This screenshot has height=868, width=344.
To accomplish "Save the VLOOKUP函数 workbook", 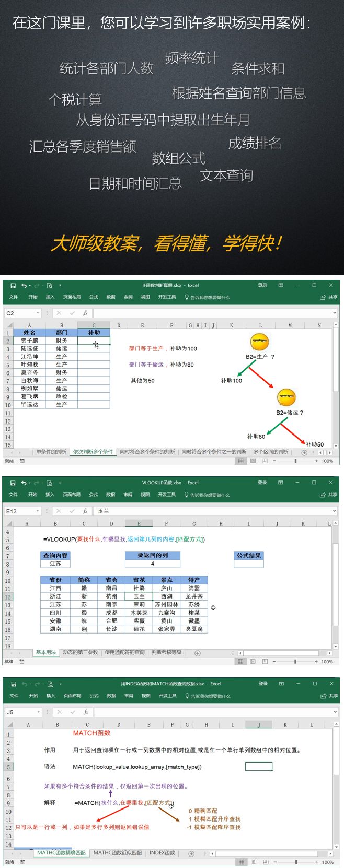I will click(x=13, y=483).
